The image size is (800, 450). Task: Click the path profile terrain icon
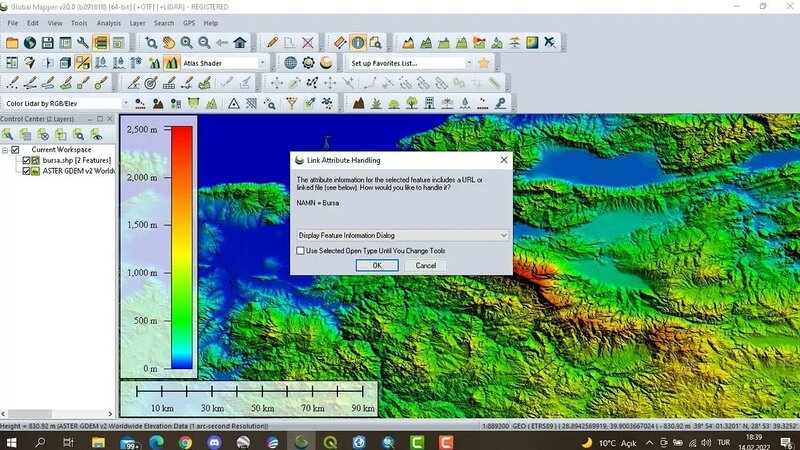coord(408,43)
